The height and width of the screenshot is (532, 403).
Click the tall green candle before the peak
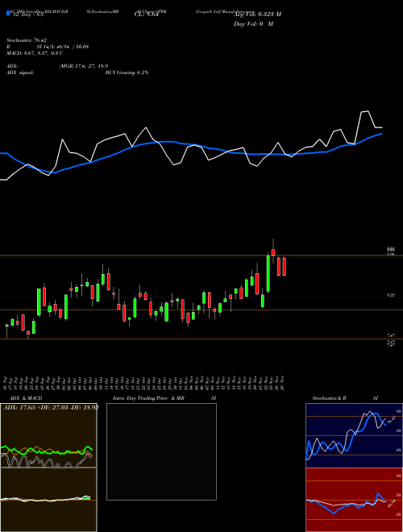(268, 273)
